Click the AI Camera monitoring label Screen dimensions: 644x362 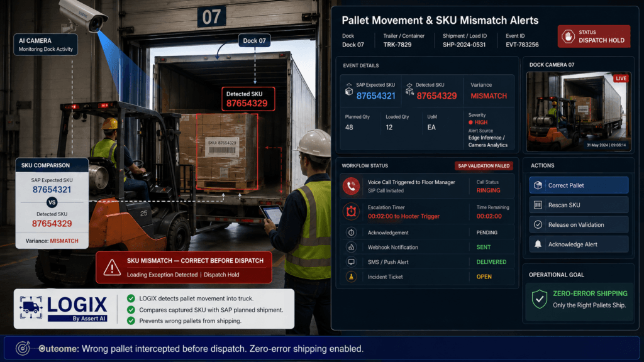pyautogui.click(x=45, y=45)
